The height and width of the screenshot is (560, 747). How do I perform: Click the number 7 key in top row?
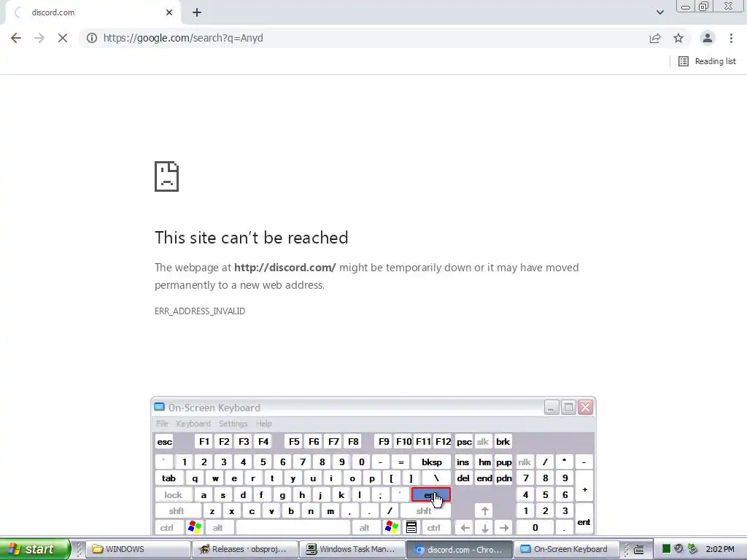click(302, 462)
